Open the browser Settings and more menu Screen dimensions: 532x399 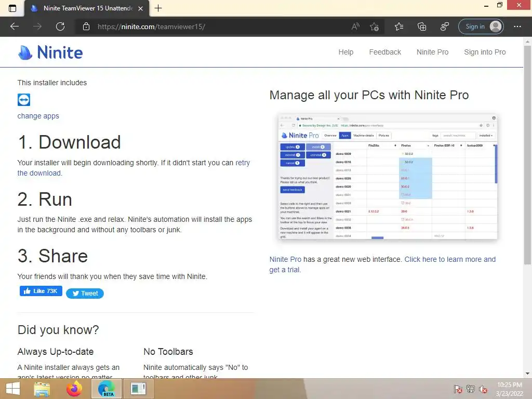click(x=517, y=26)
